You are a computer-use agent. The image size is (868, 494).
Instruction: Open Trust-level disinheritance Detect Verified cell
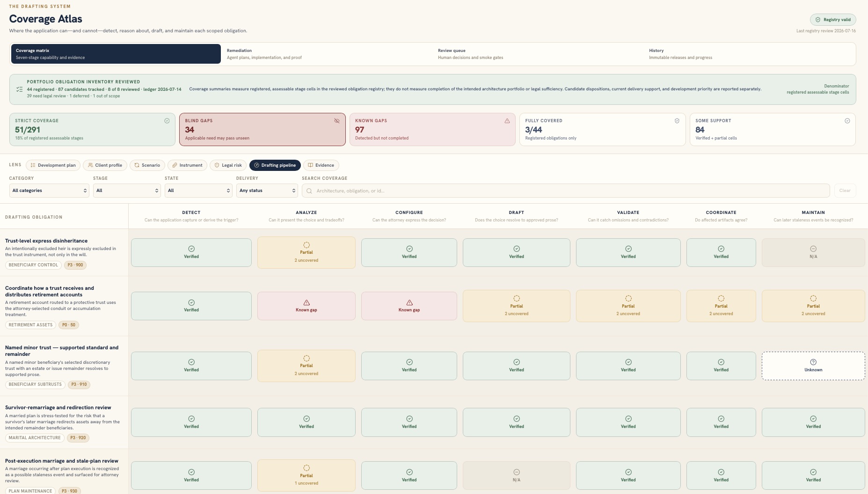191,252
